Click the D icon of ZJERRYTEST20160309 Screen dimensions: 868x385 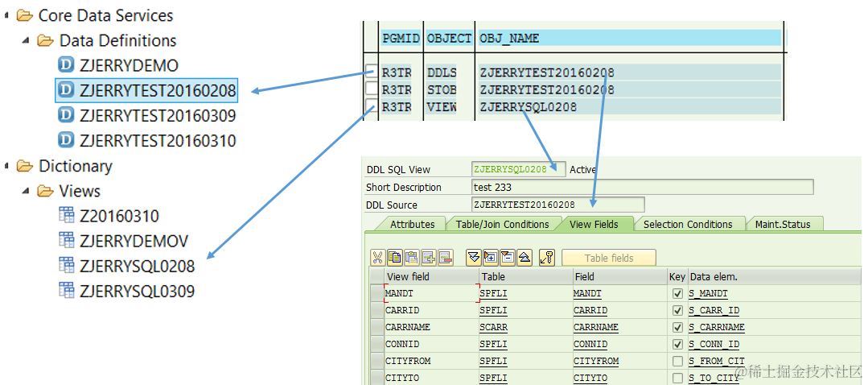coord(66,115)
